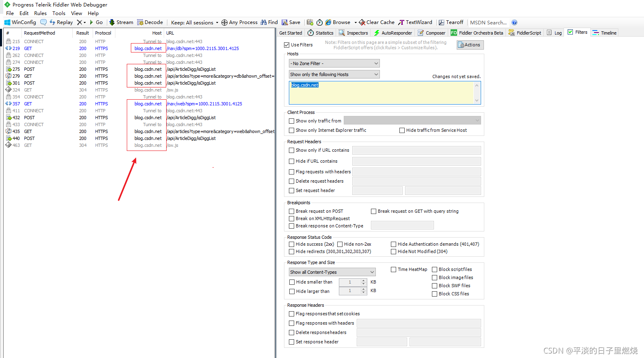Viewport: 644px width, 358px height.
Task: Check Flag requests with headers
Action: coord(291,172)
